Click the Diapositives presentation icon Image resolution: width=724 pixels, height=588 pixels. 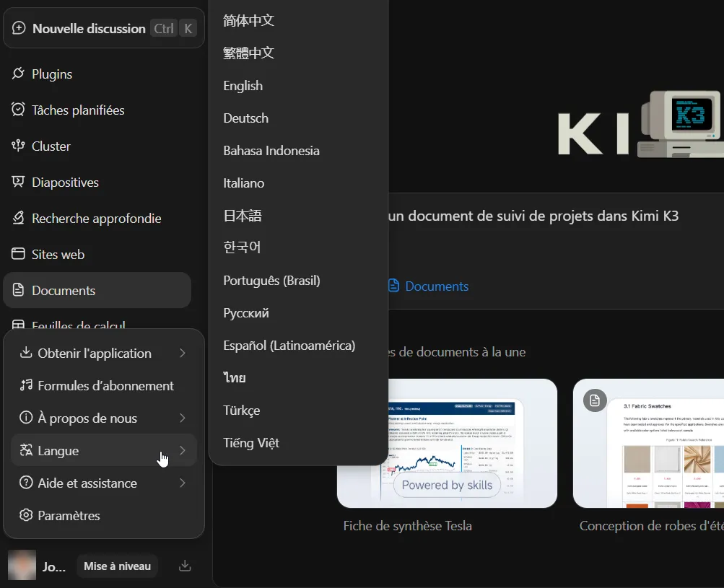(x=18, y=182)
